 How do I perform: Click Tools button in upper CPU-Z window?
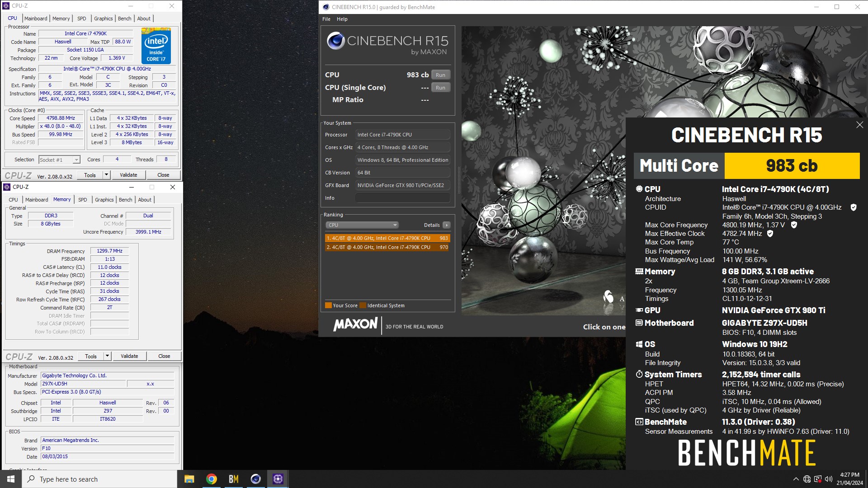90,175
